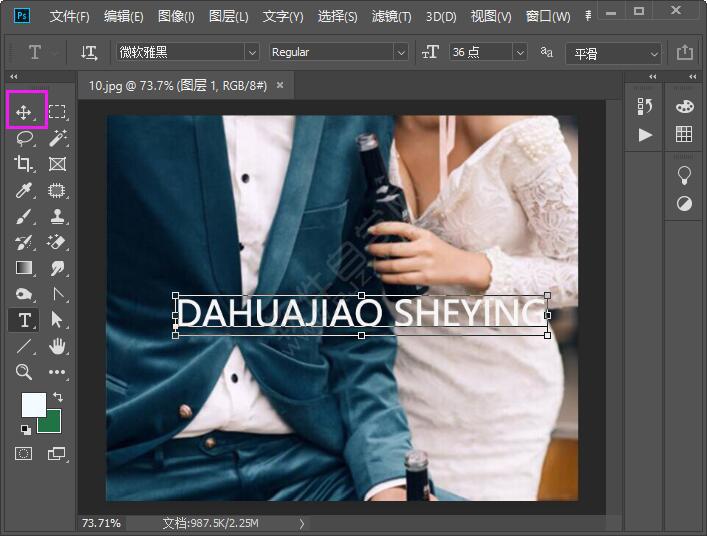Select the Path Selection arrow tool
This screenshot has height=536, width=707.
click(57, 320)
